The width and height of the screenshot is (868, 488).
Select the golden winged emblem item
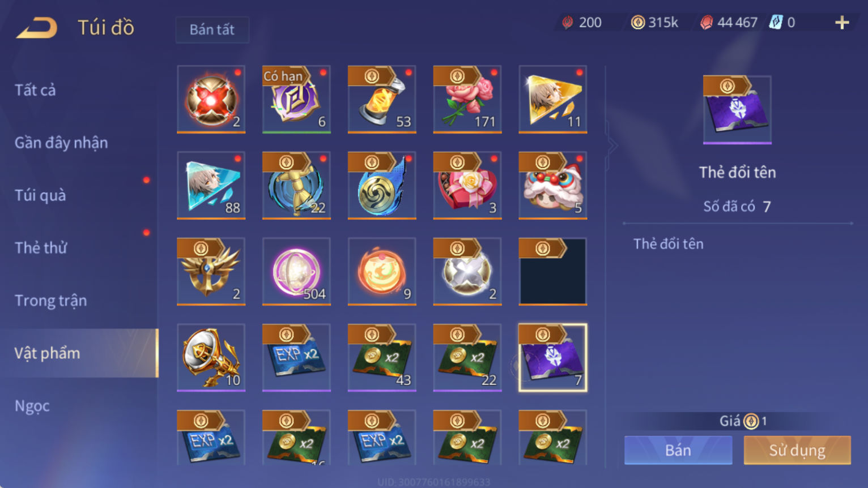[x=211, y=271]
